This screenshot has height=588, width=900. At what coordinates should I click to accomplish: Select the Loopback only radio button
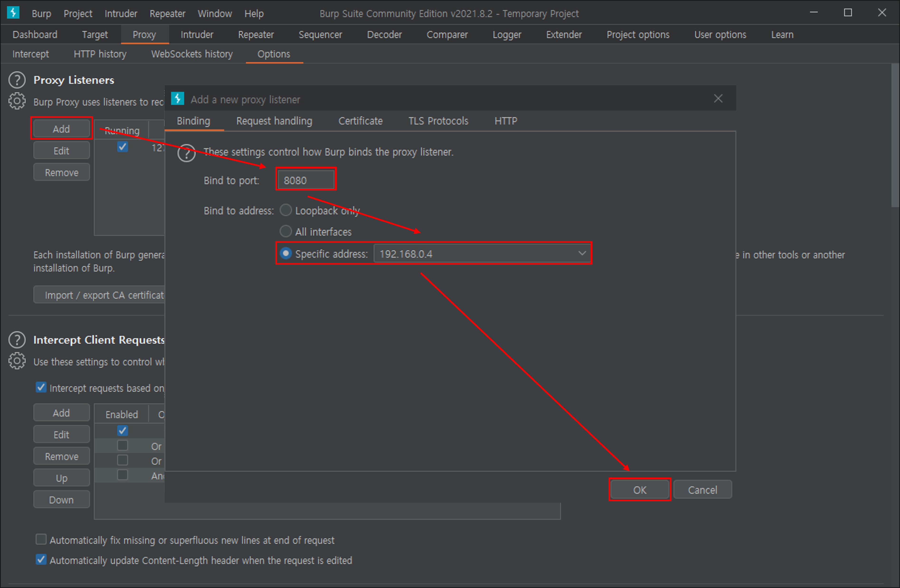tap(286, 210)
